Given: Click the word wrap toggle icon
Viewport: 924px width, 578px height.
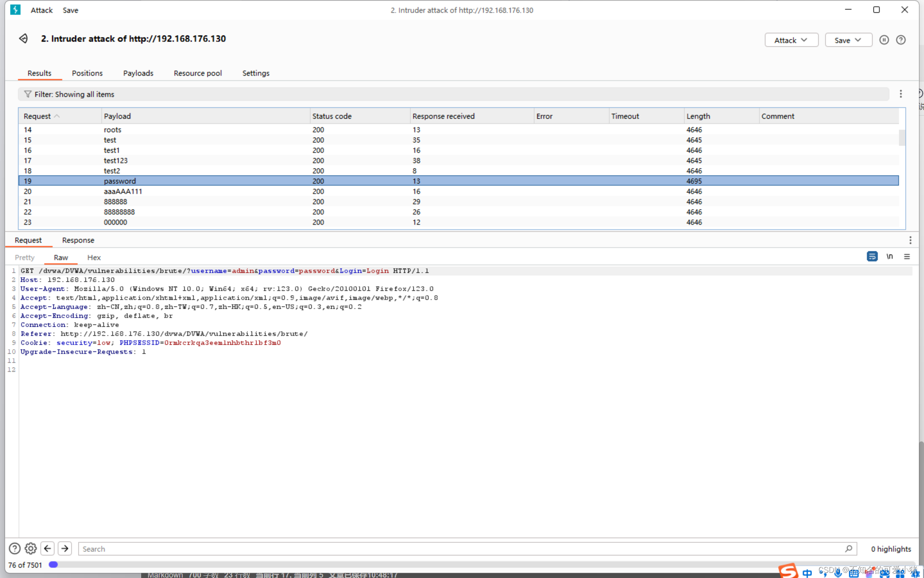Looking at the screenshot, I should tap(872, 257).
